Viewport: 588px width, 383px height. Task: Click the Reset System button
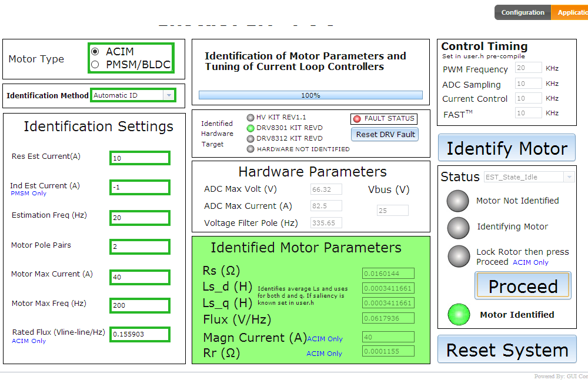click(x=506, y=349)
